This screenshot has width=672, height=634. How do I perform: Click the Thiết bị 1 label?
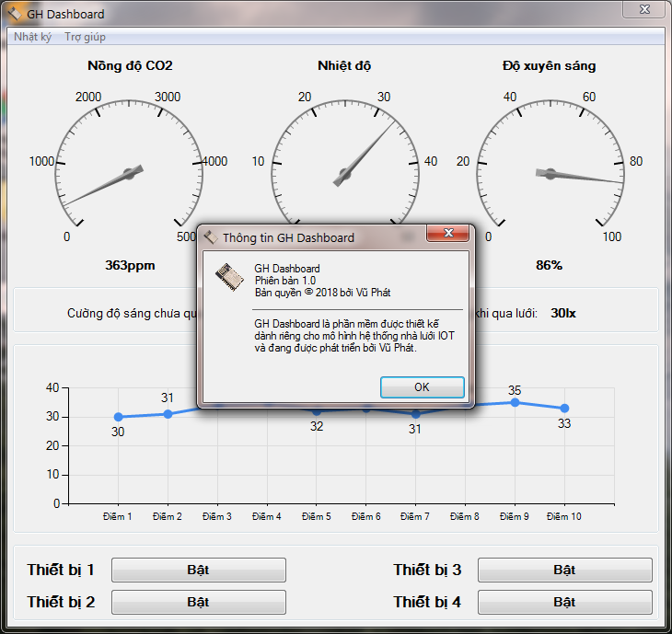click(61, 570)
